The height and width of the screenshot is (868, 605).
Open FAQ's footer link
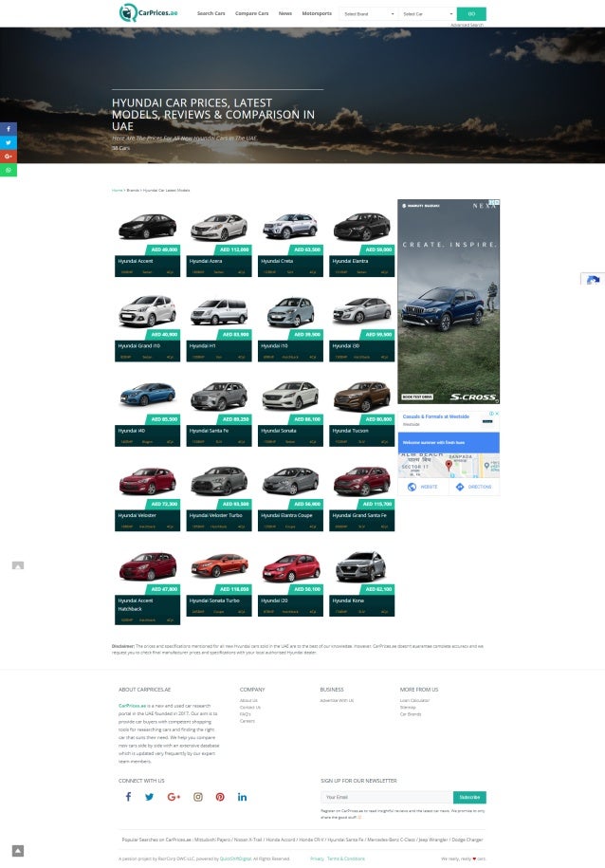click(246, 714)
